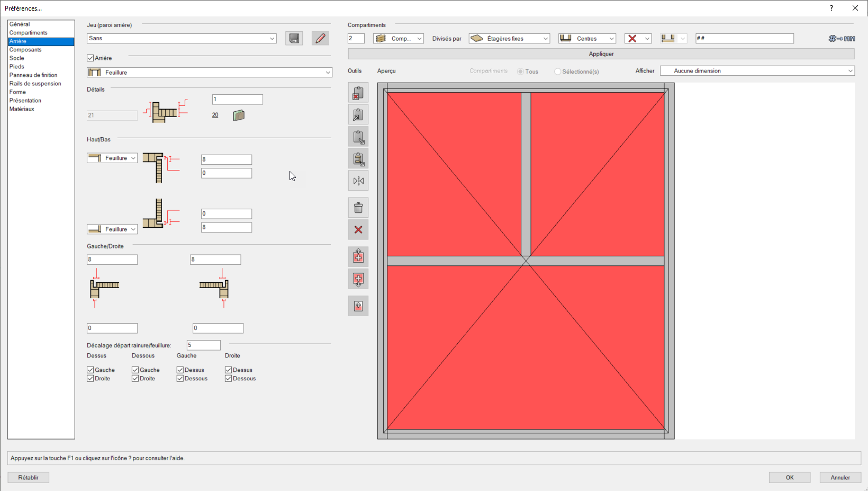Viewport: 868px width, 491px height.
Task: Disable Gauche under Dessus section
Action: (89, 370)
